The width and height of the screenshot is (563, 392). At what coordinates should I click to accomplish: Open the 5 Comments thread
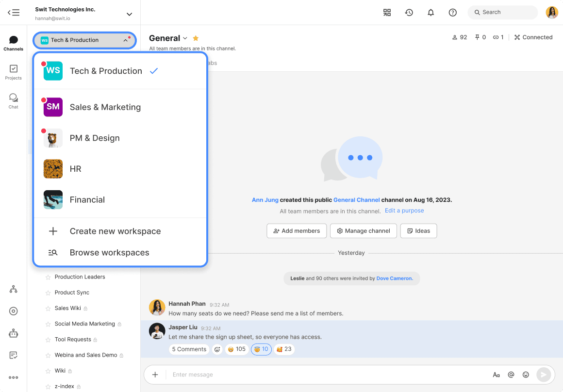pyautogui.click(x=189, y=349)
